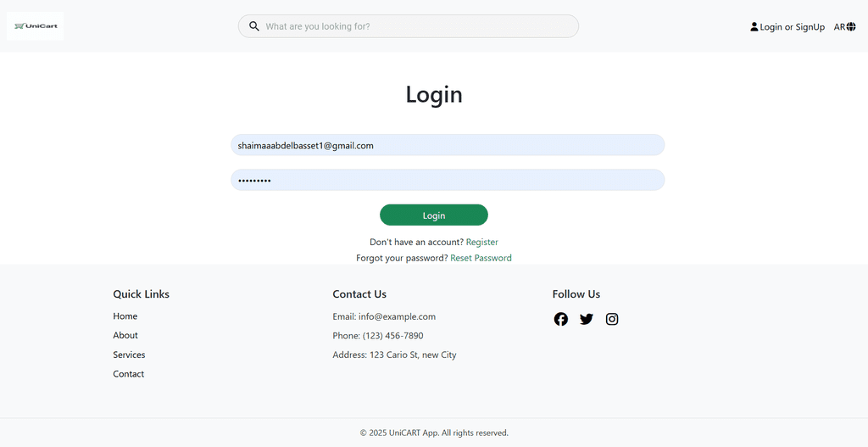Image resolution: width=868 pixels, height=447 pixels.
Task: Open the Register link
Action: pyautogui.click(x=482, y=243)
